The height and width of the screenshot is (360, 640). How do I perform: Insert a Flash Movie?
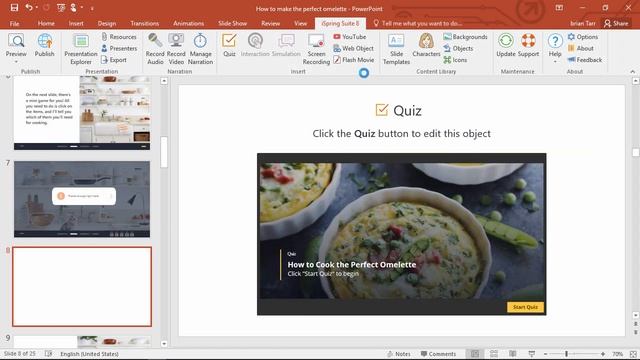(x=353, y=60)
